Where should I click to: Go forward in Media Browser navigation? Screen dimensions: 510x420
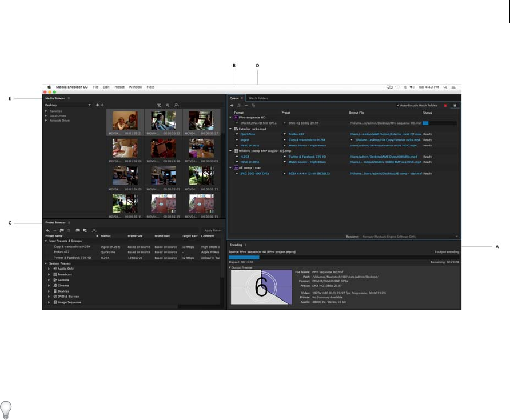pyautogui.click(x=102, y=105)
